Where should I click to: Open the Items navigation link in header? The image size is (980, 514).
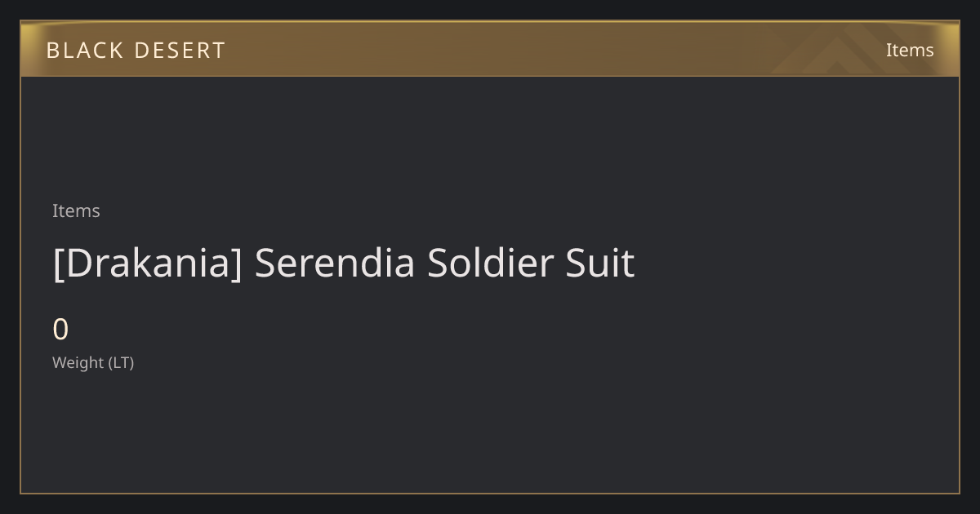tap(910, 50)
